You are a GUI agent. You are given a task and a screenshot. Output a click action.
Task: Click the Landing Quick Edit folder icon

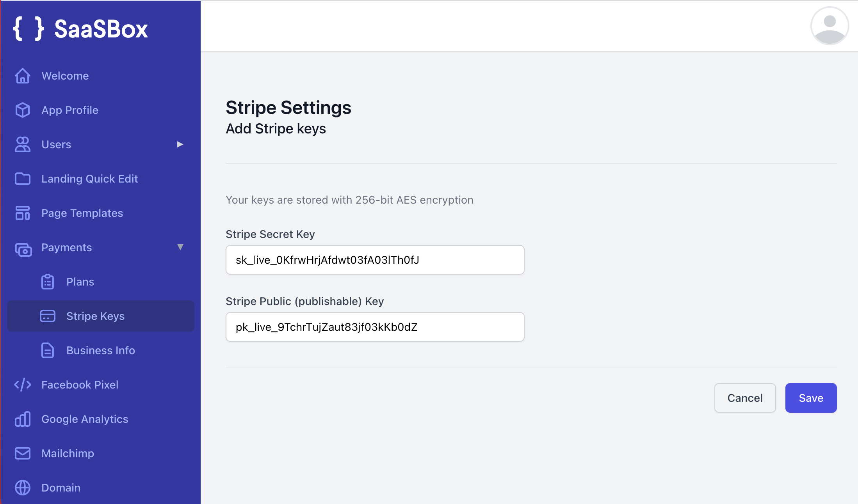pos(23,179)
